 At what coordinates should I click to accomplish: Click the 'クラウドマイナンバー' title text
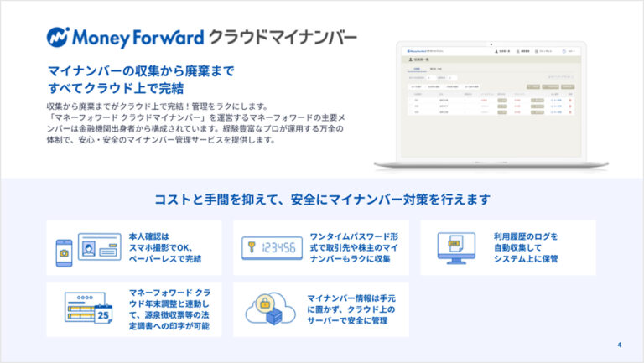pos(283,38)
